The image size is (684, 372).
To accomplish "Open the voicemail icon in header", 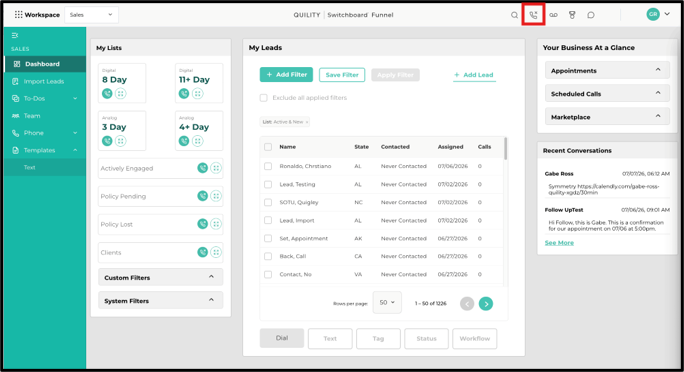I will (x=553, y=15).
